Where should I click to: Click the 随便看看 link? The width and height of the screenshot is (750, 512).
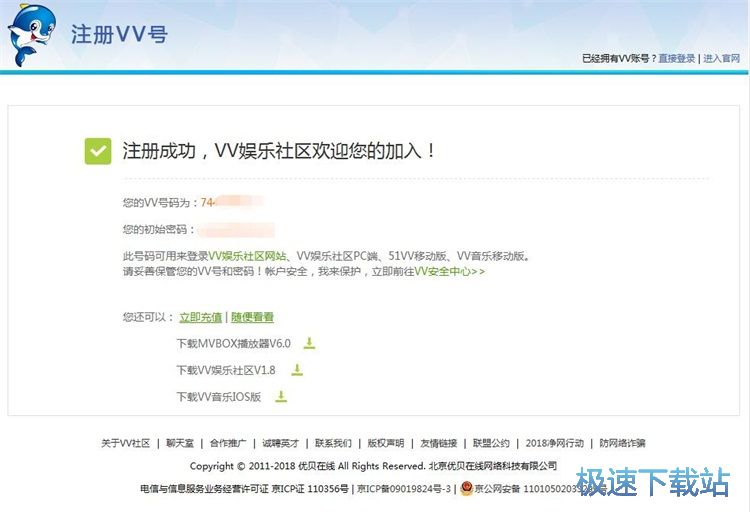coord(252,317)
